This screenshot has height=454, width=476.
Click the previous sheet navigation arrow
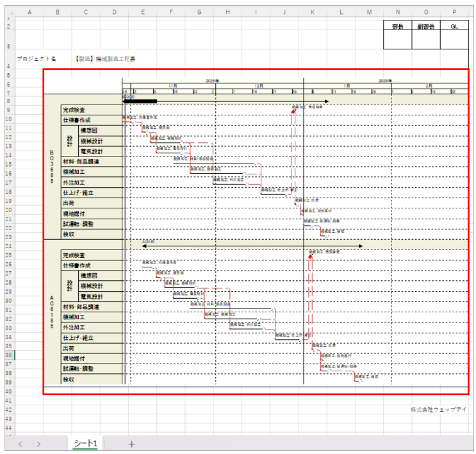coord(20,444)
